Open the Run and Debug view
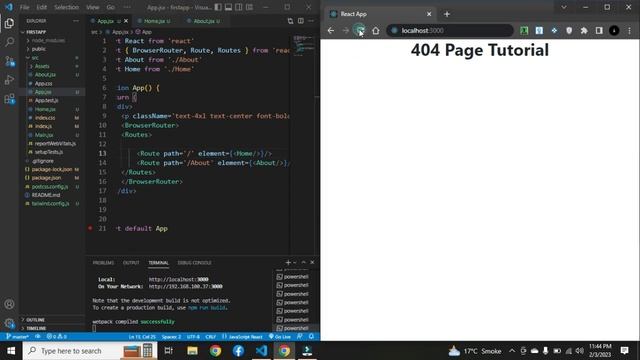Screen dimensions: 640x360 pyautogui.click(x=9, y=80)
